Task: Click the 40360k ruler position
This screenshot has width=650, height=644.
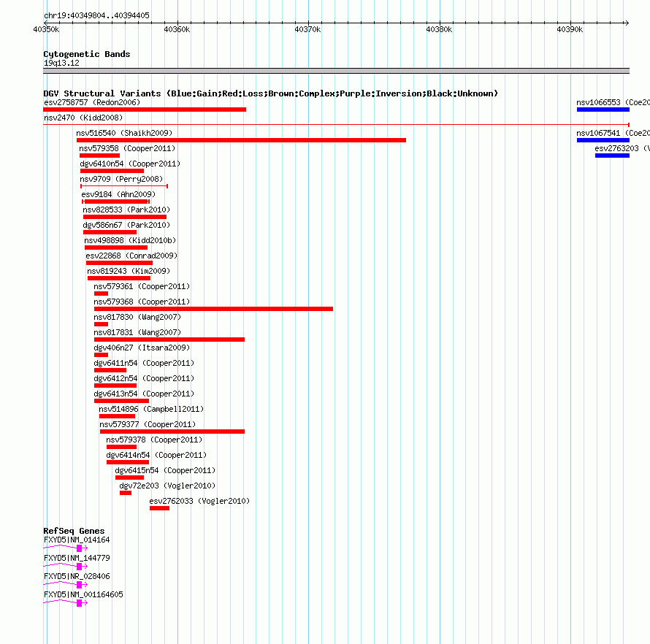Action: [177, 29]
